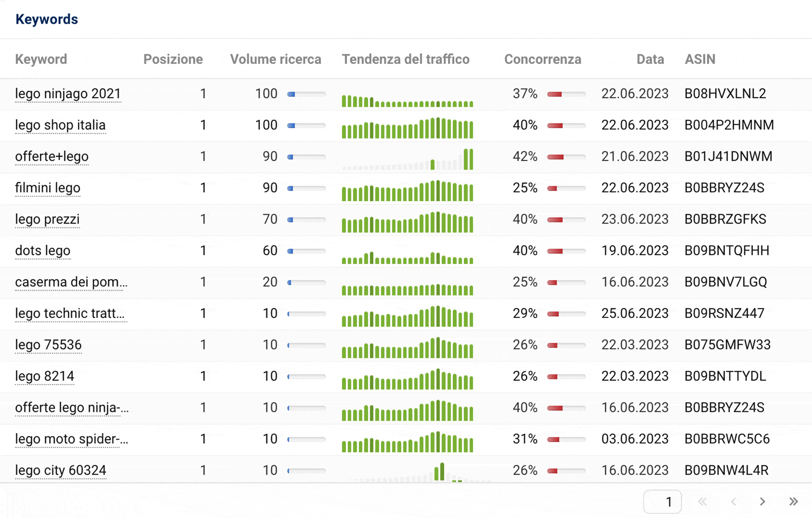
Task: Select ASIN B09BNTTYDL
Action: 725,376
